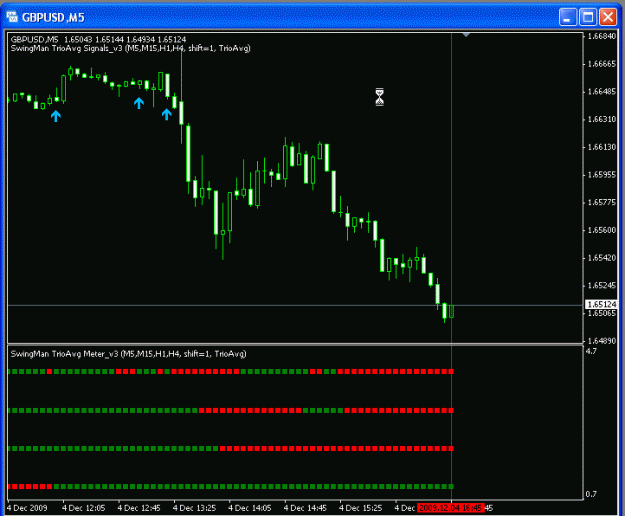Click the 1.65245 price scale label
Screen dimensions: 625x516
tap(602, 285)
